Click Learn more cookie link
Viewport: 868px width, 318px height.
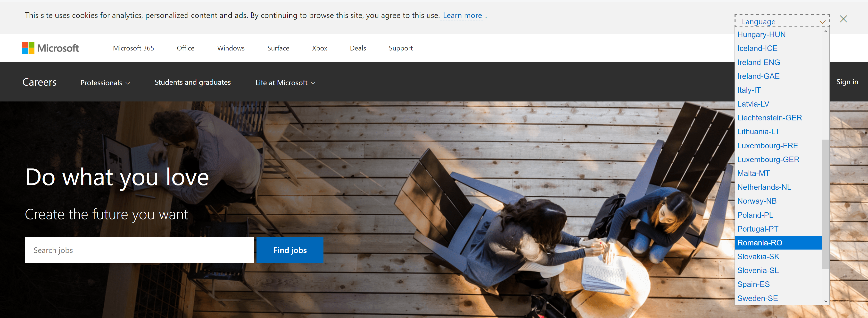click(462, 15)
